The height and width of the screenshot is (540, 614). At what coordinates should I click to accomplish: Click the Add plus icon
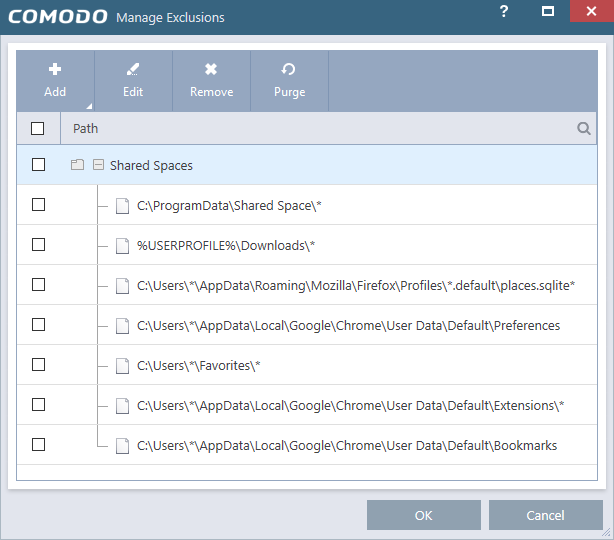55,69
